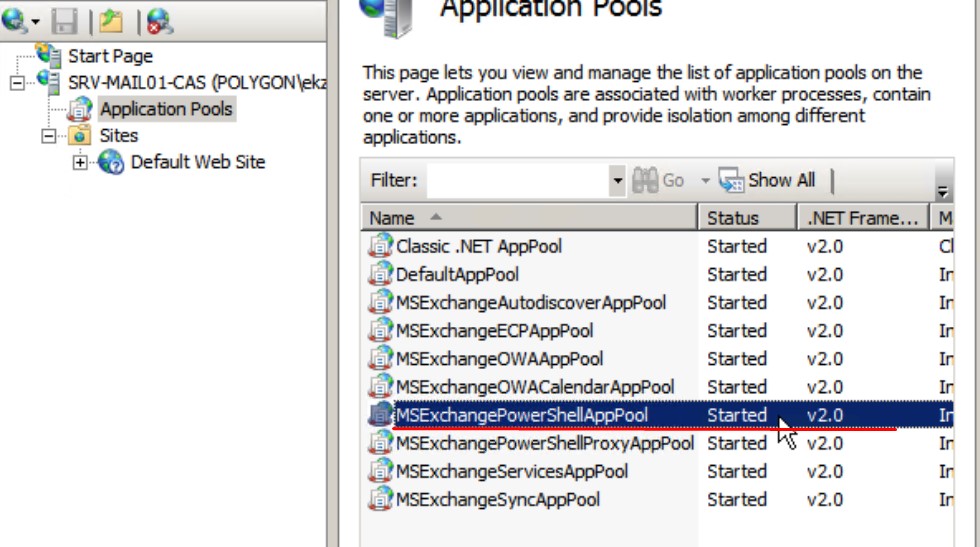Collapse the SRV-MAIL01-CAS server node
The height and width of the screenshot is (547, 980).
click(17, 83)
